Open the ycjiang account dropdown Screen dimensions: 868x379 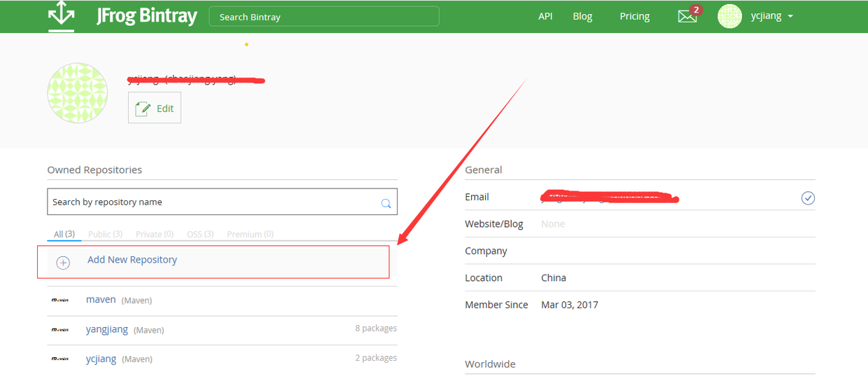click(771, 16)
